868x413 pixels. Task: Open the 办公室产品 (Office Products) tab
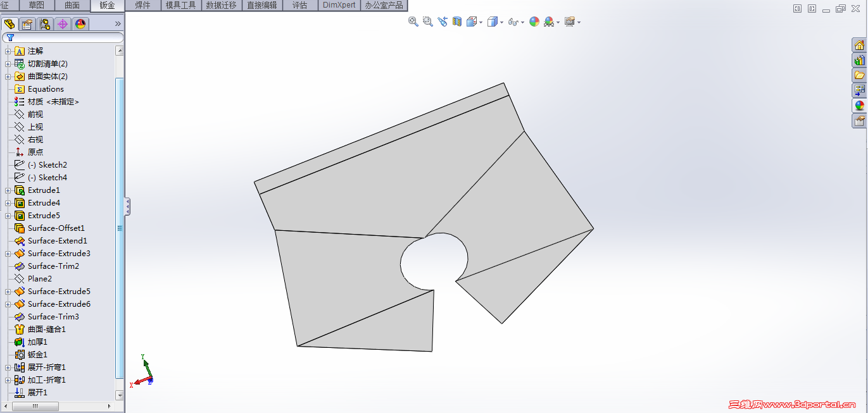tap(384, 5)
